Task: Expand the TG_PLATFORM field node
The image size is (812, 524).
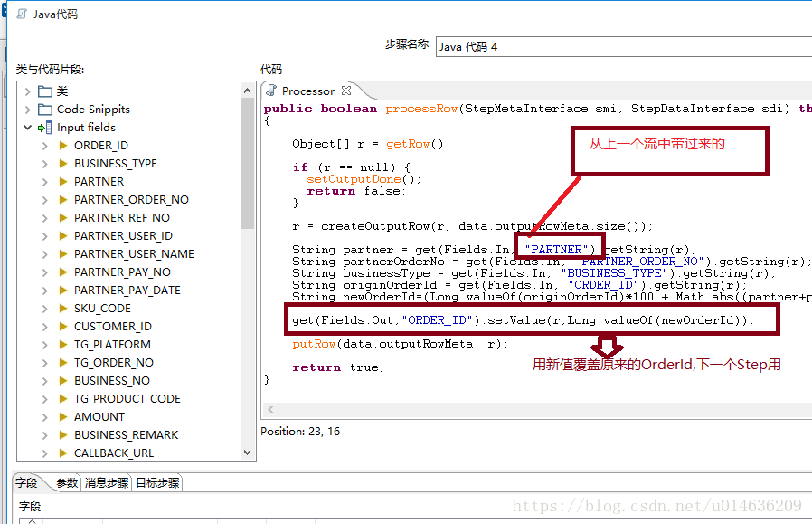Action: [x=45, y=345]
